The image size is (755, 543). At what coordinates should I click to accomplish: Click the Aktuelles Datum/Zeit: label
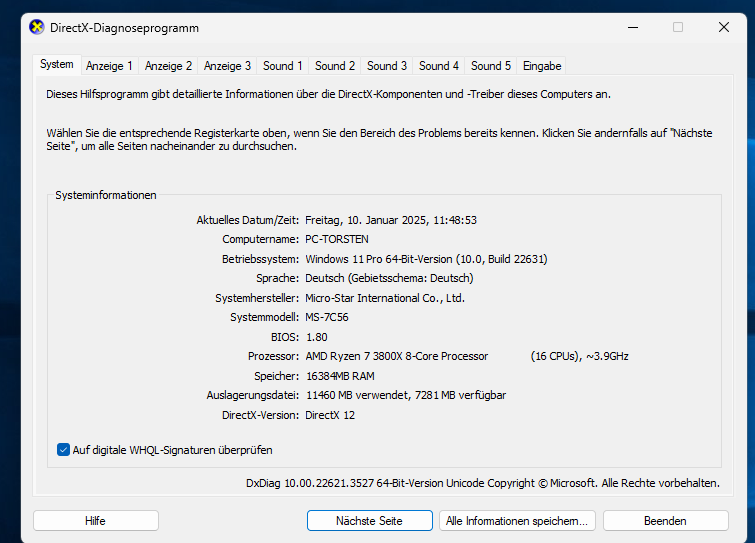[248, 220]
